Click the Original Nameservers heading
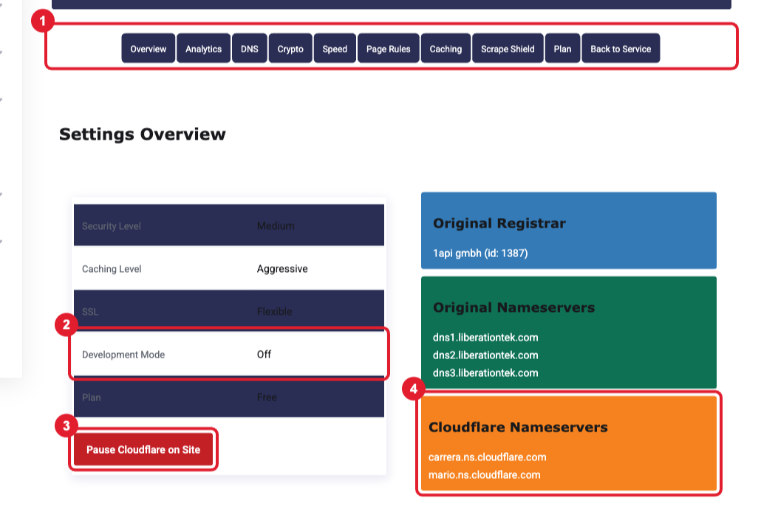The image size is (761, 532). pyautogui.click(x=513, y=307)
